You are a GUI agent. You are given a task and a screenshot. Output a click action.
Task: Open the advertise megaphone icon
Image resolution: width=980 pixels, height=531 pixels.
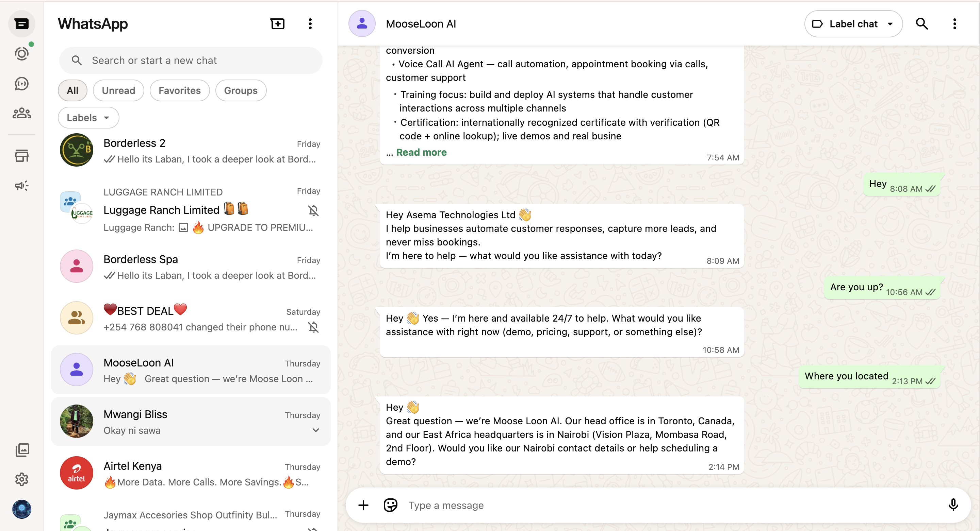pos(22,186)
